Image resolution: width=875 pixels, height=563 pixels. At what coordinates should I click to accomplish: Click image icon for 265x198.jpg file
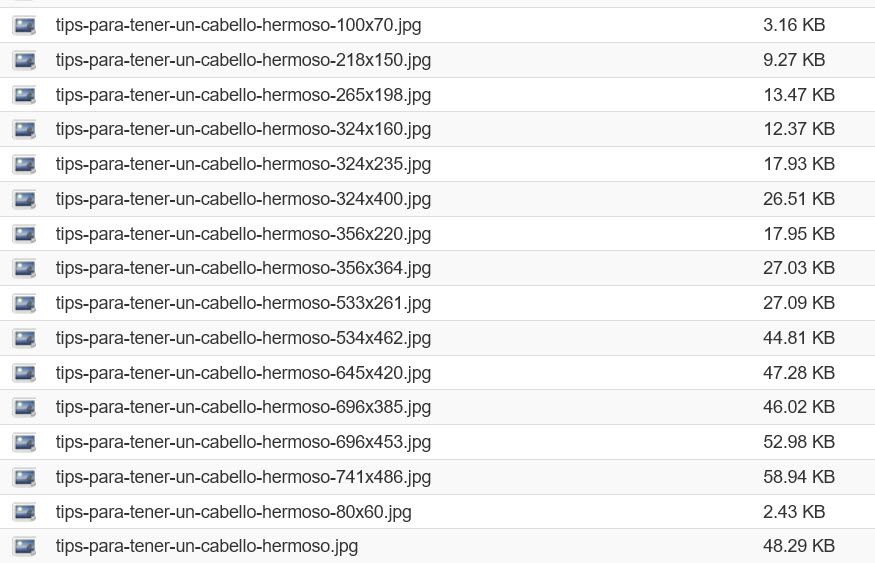[25, 95]
